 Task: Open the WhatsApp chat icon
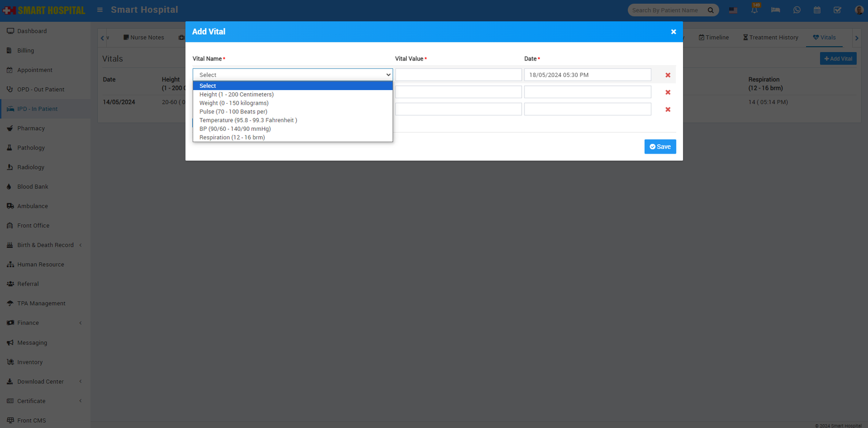(796, 10)
